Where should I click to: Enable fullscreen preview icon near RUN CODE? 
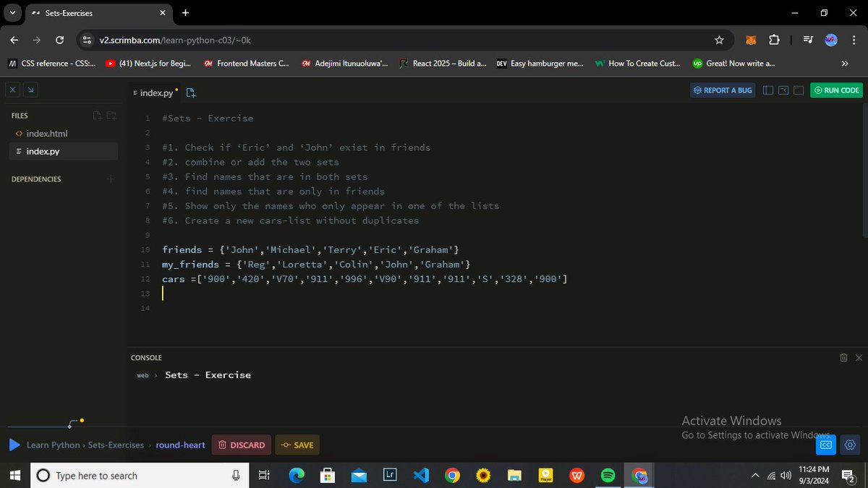(x=799, y=90)
